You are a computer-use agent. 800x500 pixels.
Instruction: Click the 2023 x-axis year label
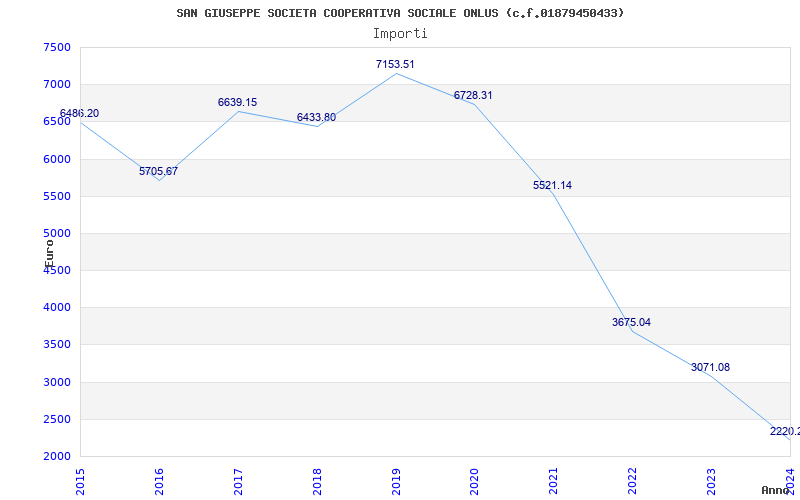(x=711, y=481)
